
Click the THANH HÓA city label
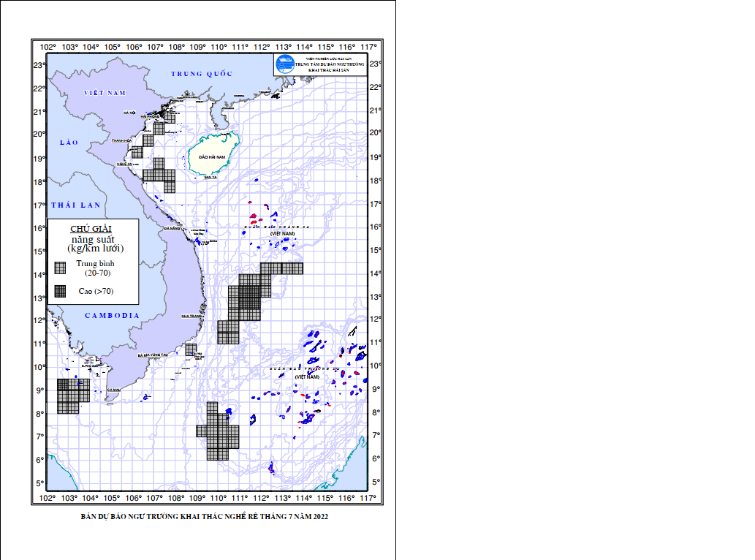click(x=122, y=140)
